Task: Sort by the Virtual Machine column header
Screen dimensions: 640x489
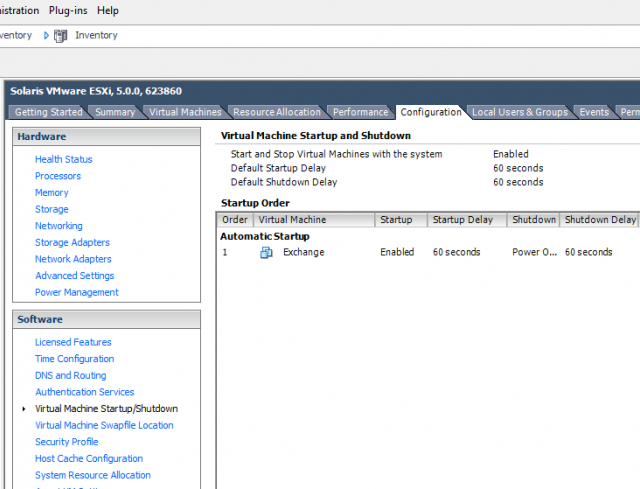Action: (314, 220)
